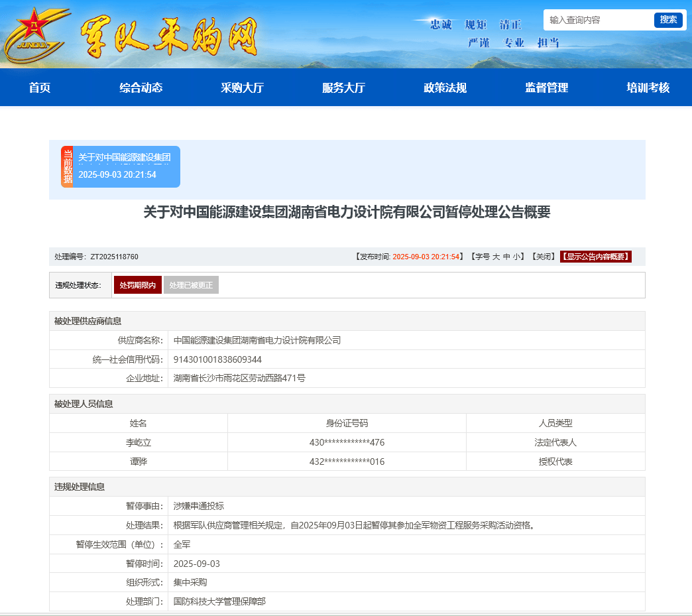Open the 监督管理 navigation menu
The height and width of the screenshot is (616, 692).
pos(547,88)
